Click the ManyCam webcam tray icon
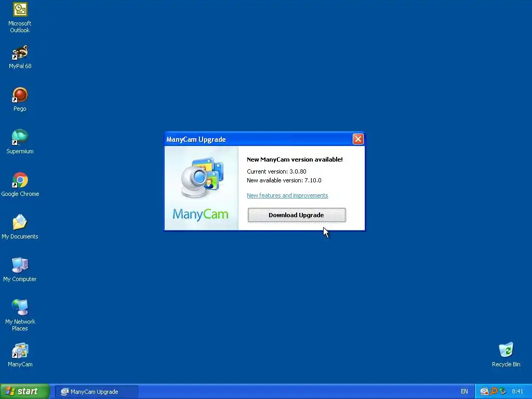This screenshot has height=399, width=532. tap(484, 392)
